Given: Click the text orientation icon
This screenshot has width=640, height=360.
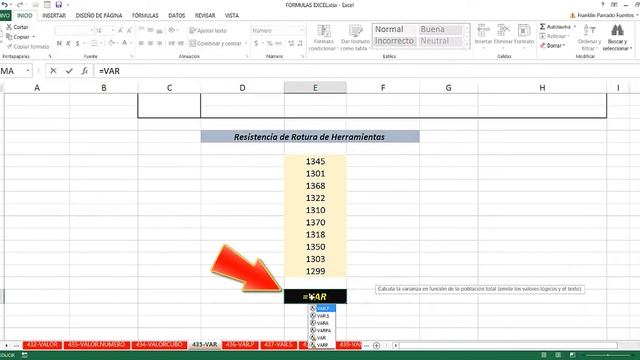Looking at the screenshot, I should (172, 30).
